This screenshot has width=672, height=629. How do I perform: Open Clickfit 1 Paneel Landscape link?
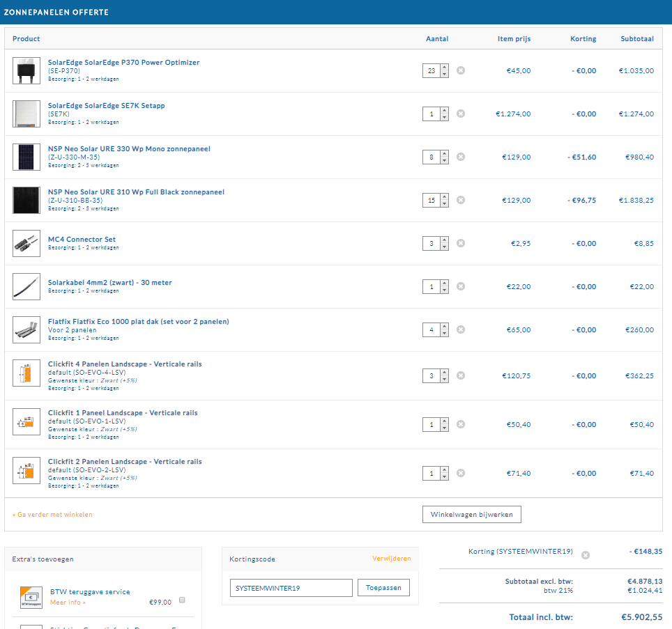point(123,413)
